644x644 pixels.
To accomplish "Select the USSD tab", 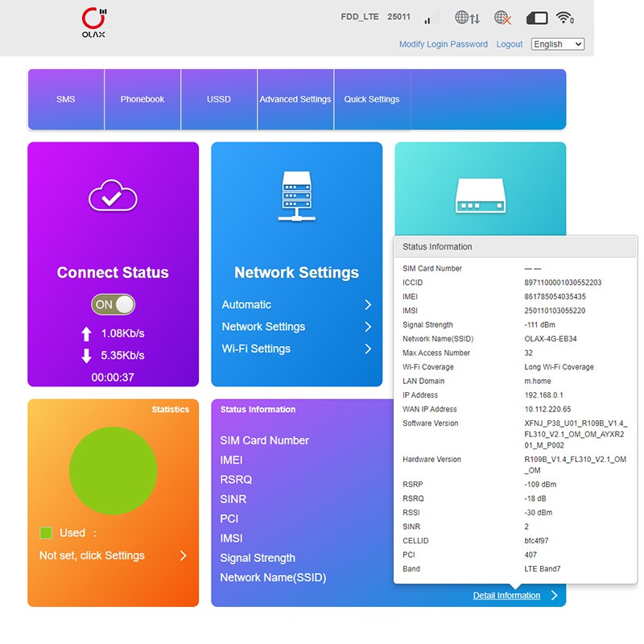I will (x=219, y=99).
